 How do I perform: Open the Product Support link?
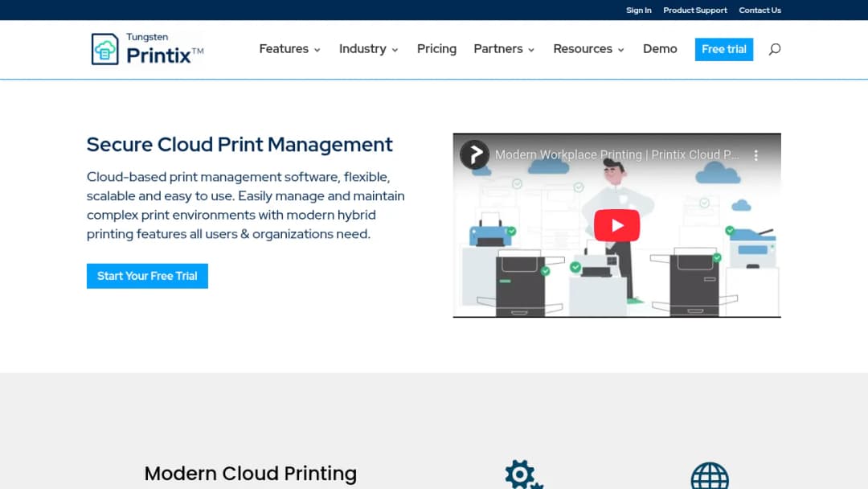click(694, 10)
